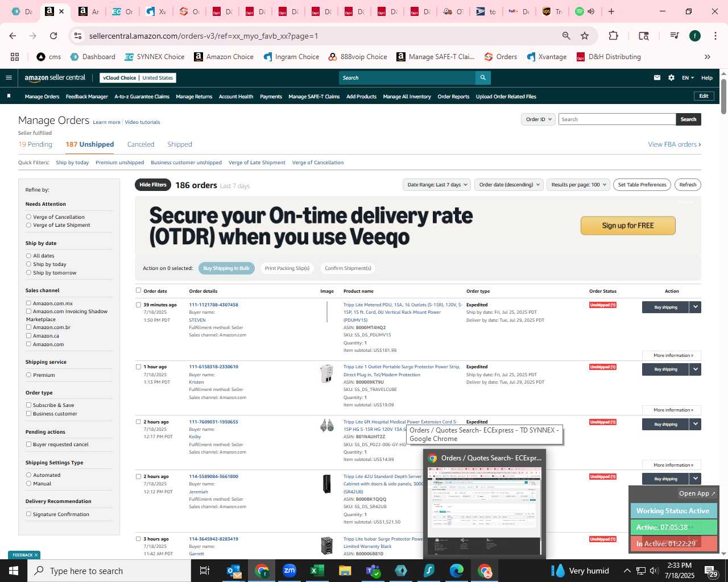The height and width of the screenshot is (582, 728).
Task: Click the bookmark flag icon before Manage Orders
Action: (9, 96)
